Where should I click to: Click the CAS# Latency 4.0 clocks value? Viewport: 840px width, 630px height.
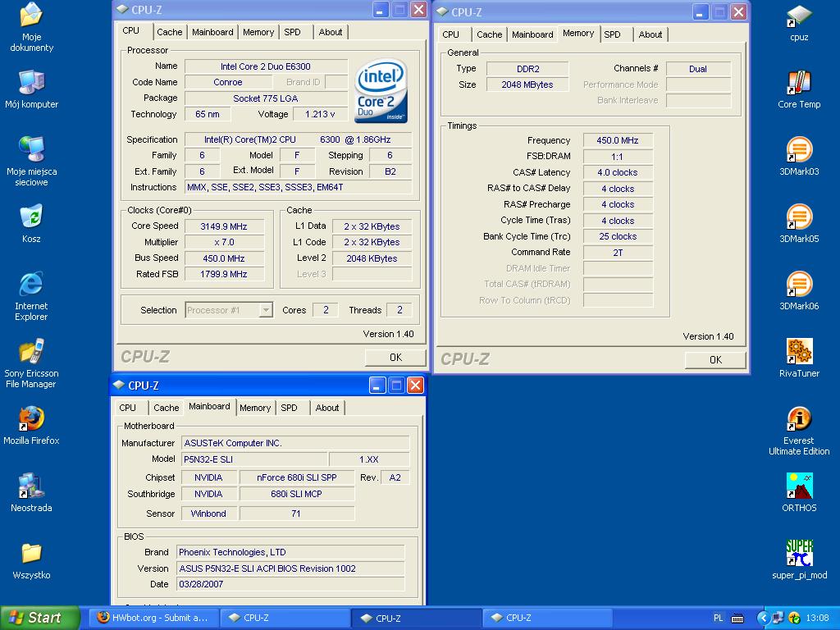618,172
